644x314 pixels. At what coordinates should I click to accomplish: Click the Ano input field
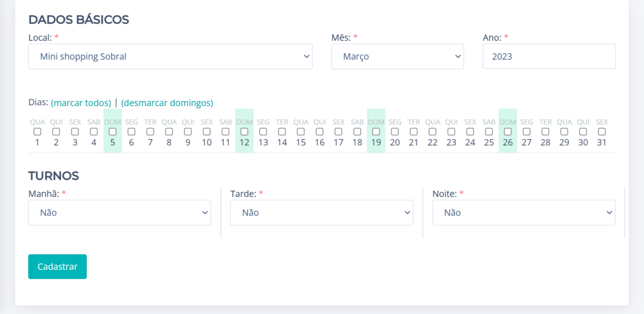point(549,57)
